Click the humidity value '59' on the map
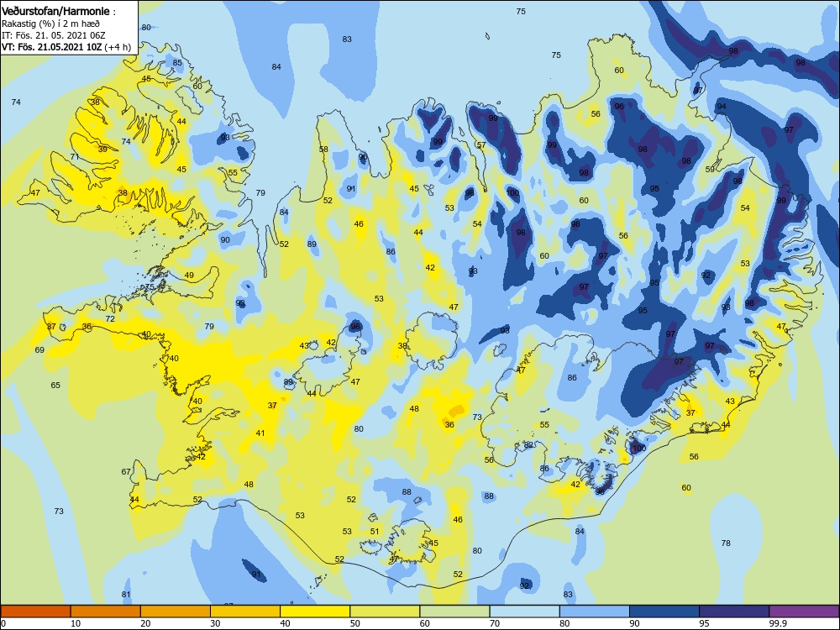Screen dimensions: 840x630 710,170
